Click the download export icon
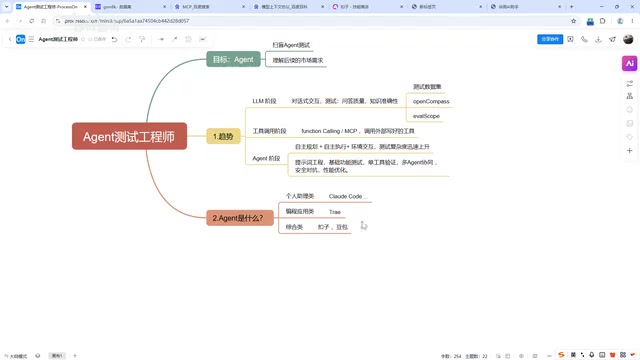The width and height of the screenshot is (640, 360). [598, 39]
